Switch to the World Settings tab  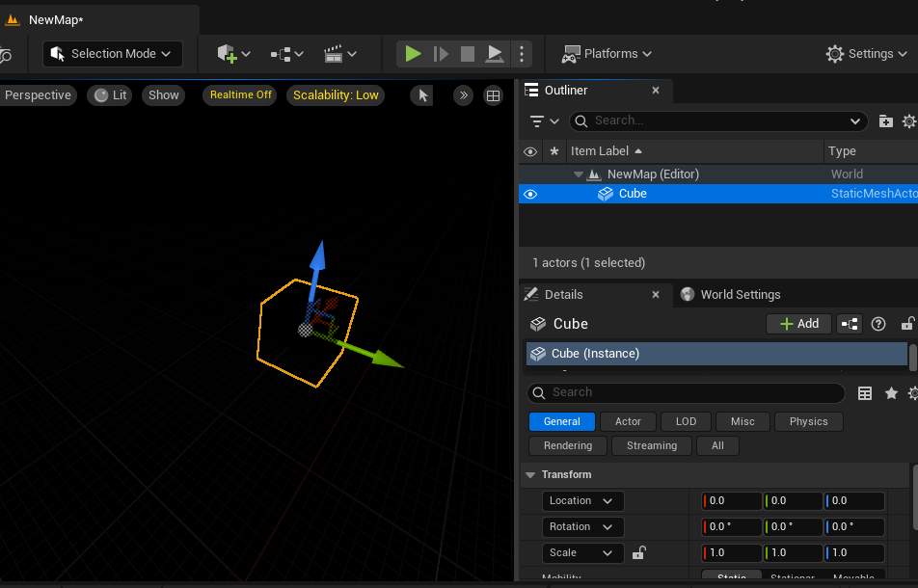[x=731, y=295]
